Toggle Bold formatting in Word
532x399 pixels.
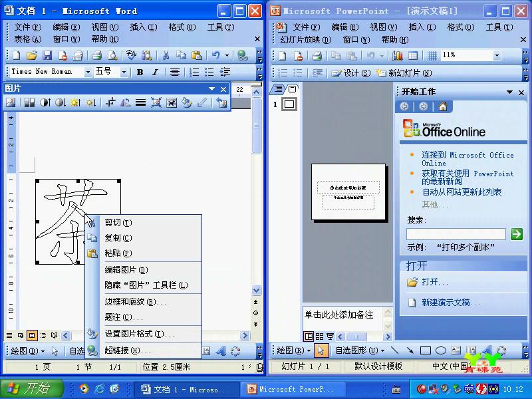point(140,72)
